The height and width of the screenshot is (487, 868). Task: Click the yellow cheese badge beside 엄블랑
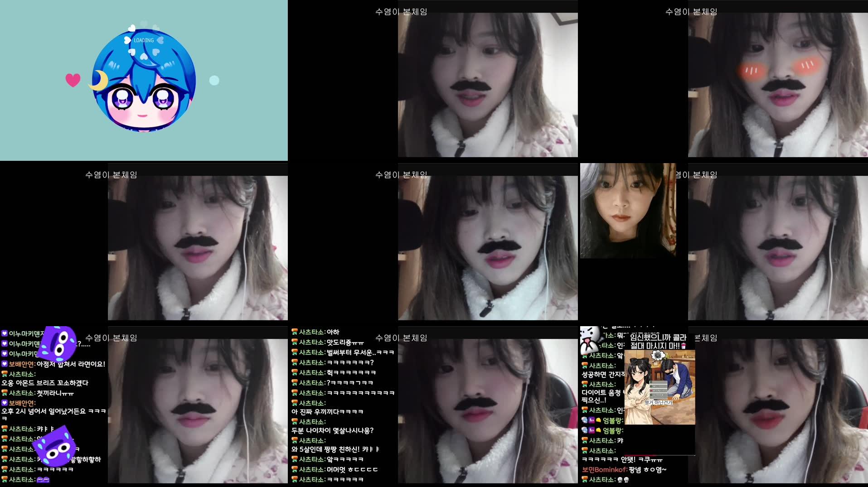coord(598,420)
